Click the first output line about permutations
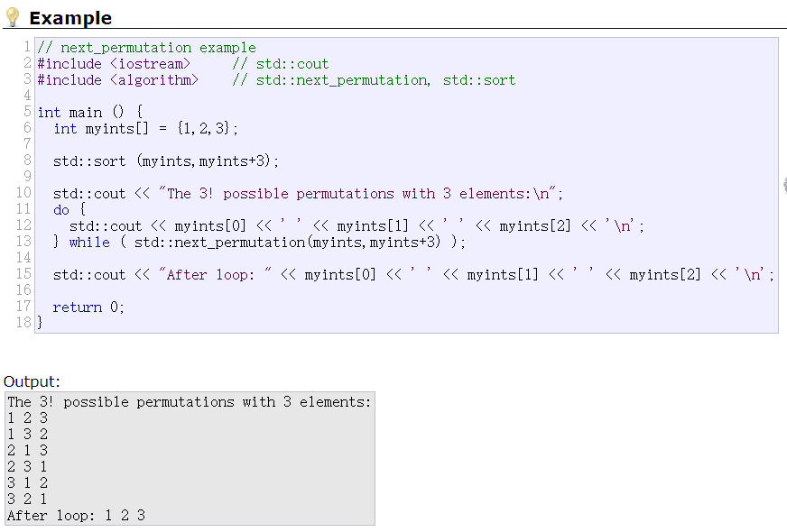 (x=190, y=402)
